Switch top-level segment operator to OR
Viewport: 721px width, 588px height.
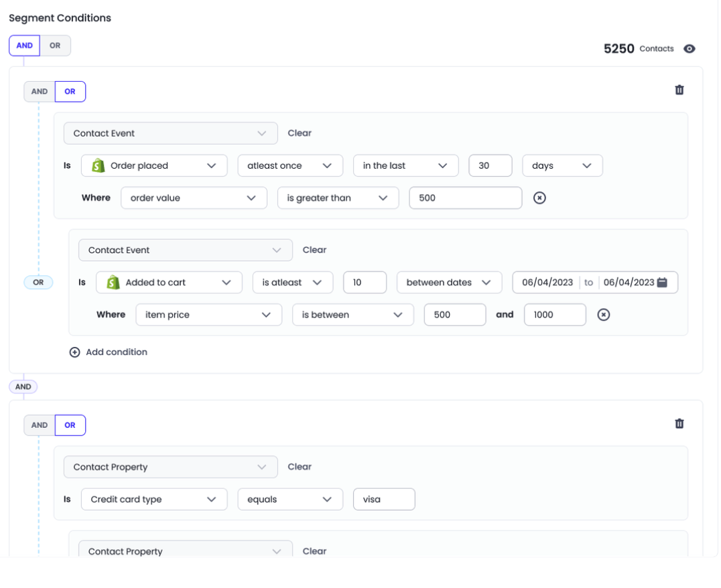[55, 46]
